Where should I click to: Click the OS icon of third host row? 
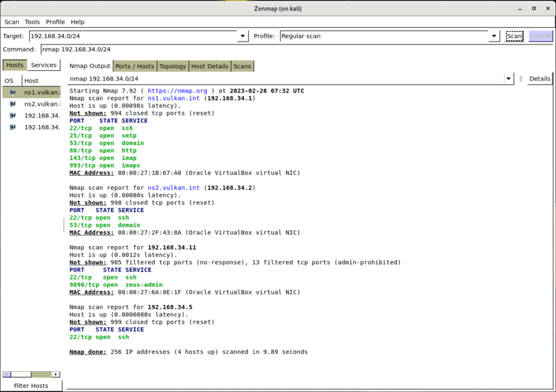coord(13,116)
